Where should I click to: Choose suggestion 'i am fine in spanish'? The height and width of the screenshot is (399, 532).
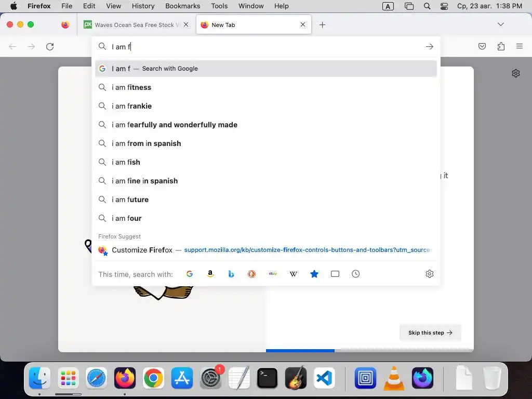266,180
